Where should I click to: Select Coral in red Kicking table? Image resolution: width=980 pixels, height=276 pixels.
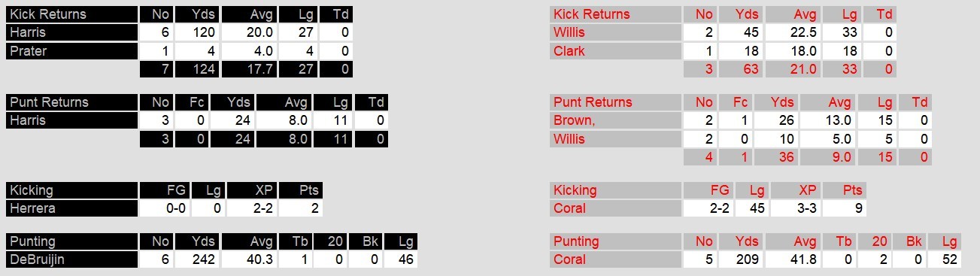tap(615, 208)
